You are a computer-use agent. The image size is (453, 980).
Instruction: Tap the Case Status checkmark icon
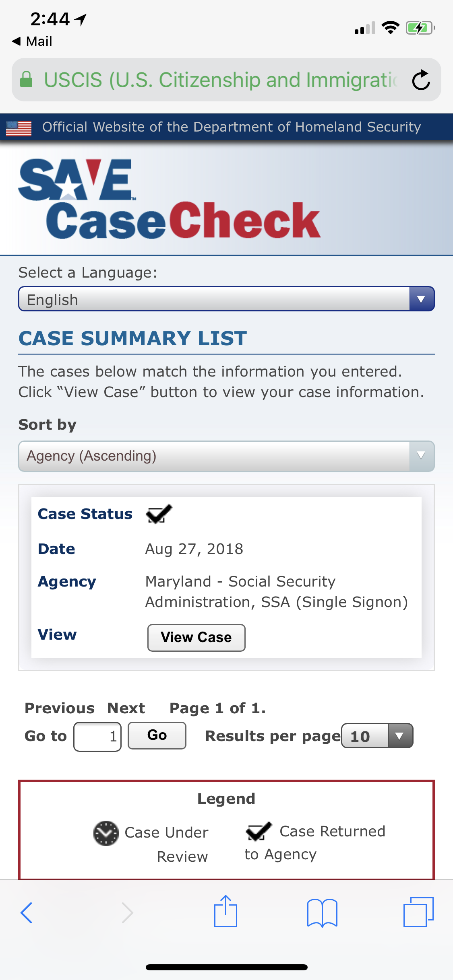tap(159, 514)
